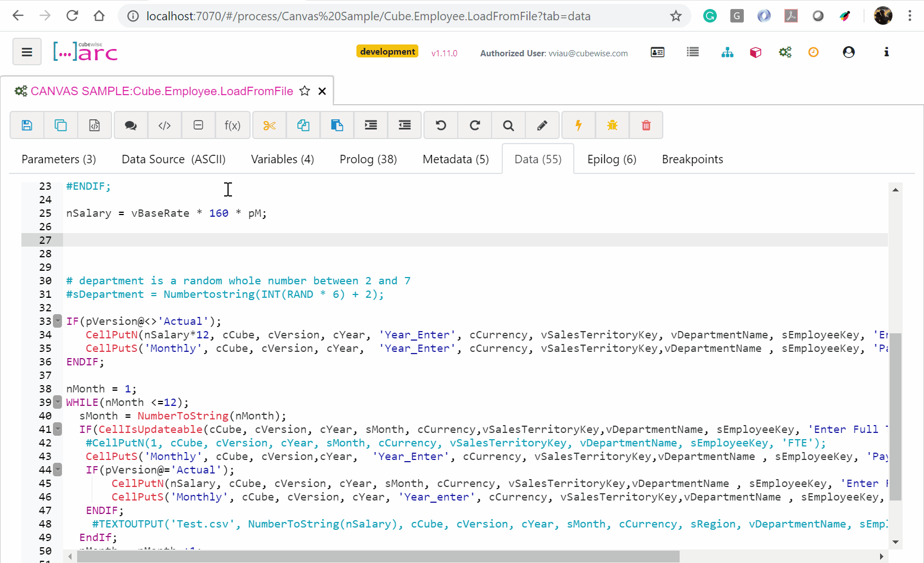Collapse the IF block on line 33
The height and width of the screenshot is (563, 924).
coord(57,321)
